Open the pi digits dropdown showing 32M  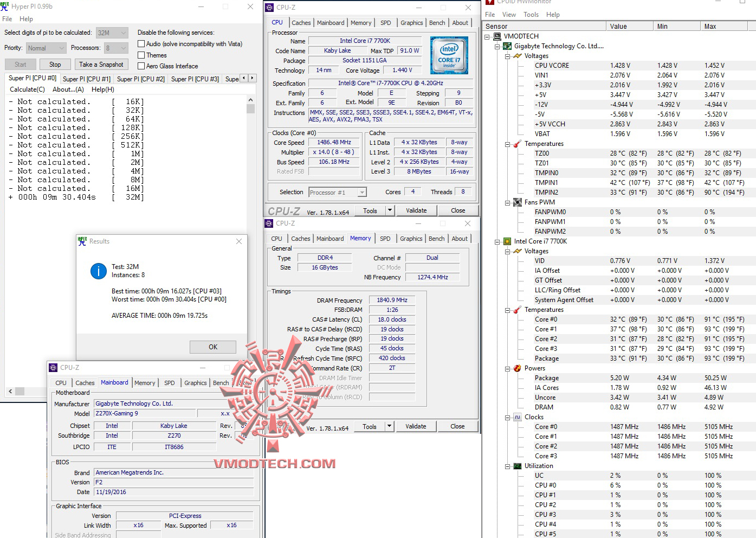click(x=112, y=33)
